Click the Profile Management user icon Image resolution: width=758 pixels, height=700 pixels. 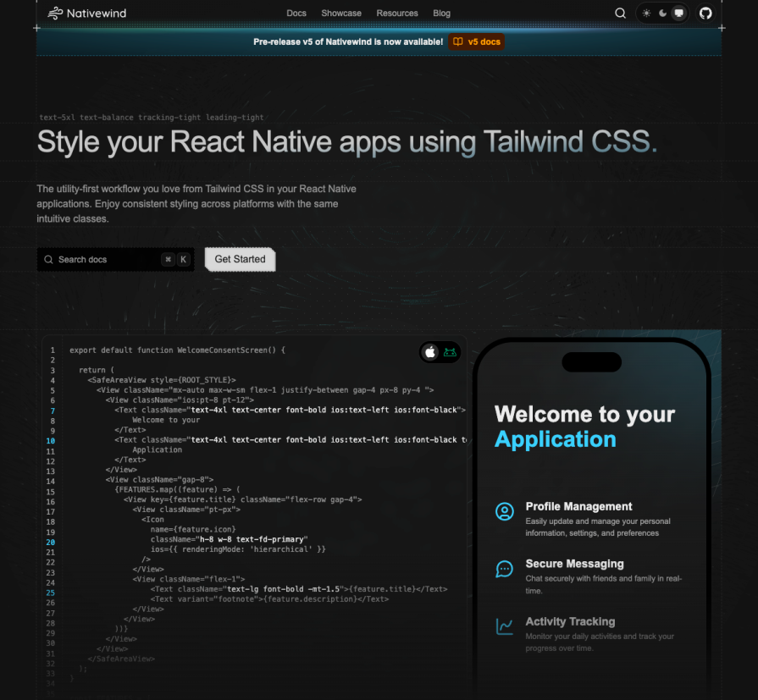coord(505,511)
